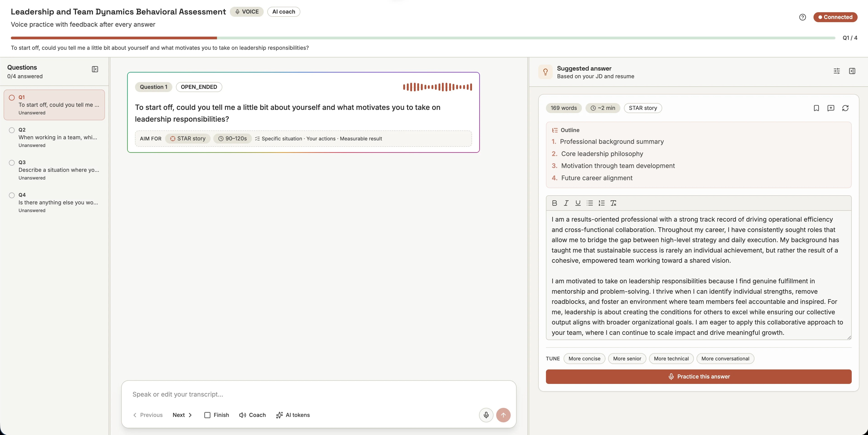Tune answer to More concise
Screen dimensions: 868x435
(584, 359)
